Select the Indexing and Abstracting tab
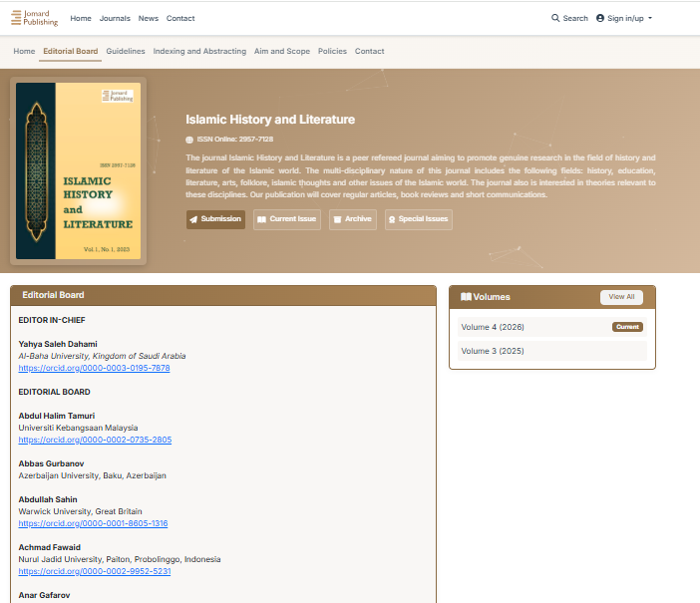Image resolution: width=700 pixels, height=603 pixels. coord(199,51)
